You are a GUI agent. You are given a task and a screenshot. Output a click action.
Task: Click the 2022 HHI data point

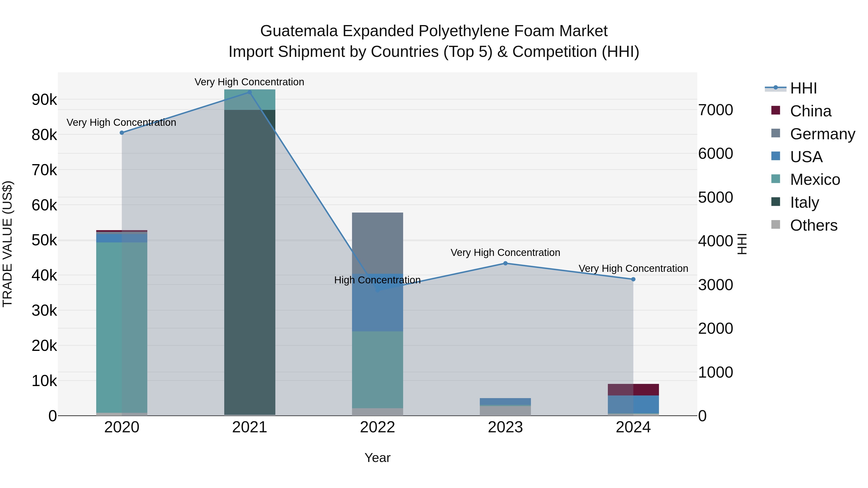378,291
